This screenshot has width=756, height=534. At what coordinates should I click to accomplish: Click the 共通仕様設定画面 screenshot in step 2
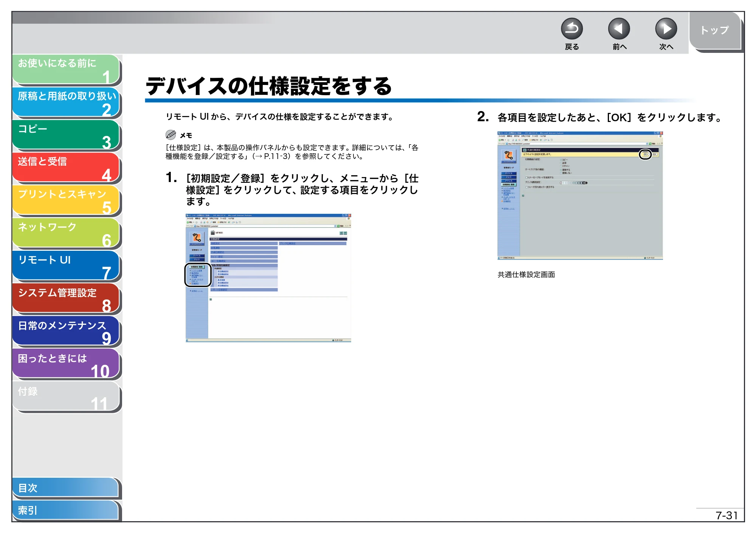point(580,196)
